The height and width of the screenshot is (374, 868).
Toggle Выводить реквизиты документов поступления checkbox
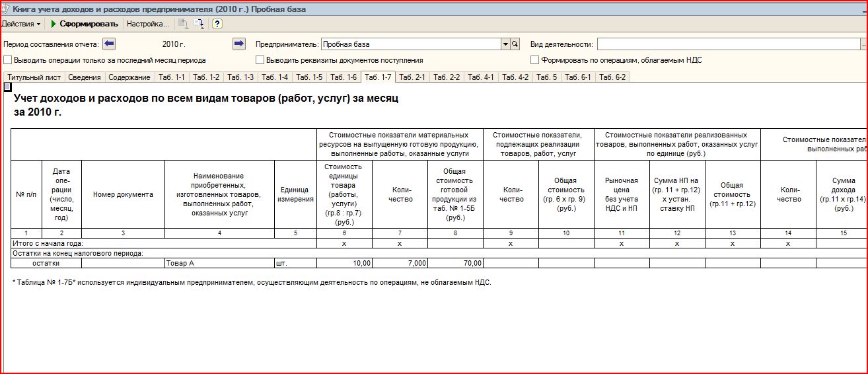point(260,59)
